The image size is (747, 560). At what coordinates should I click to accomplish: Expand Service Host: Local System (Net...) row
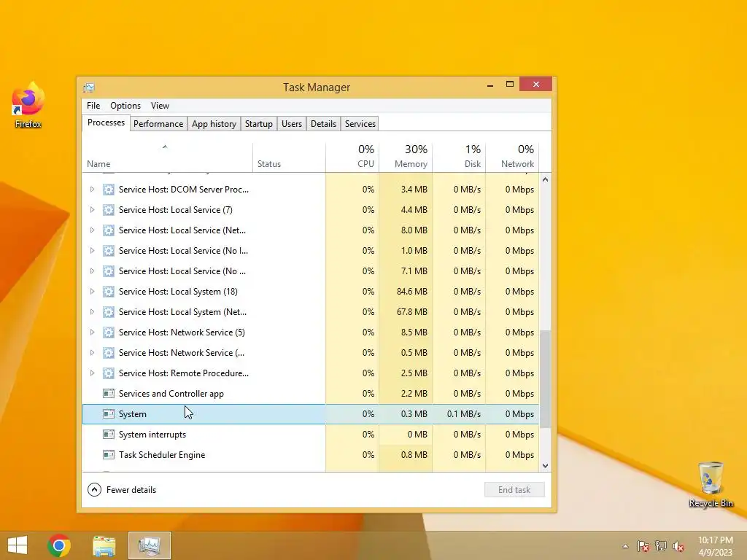click(x=92, y=312)
